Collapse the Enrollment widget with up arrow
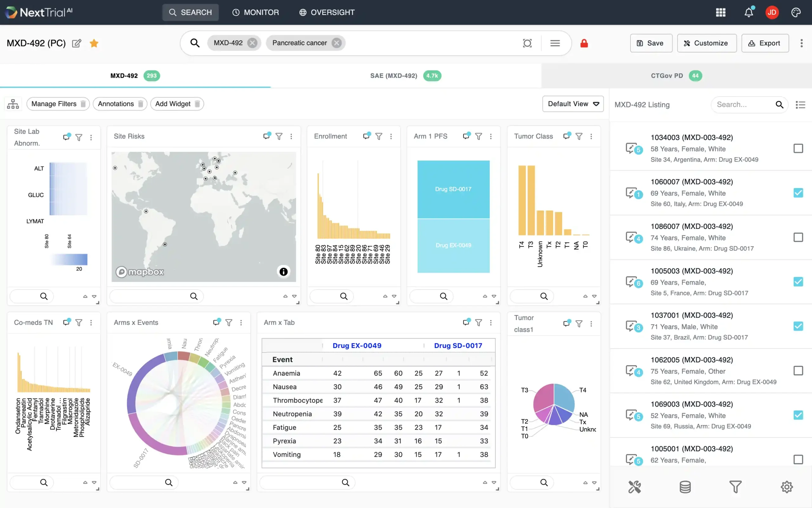 [385, 296]
